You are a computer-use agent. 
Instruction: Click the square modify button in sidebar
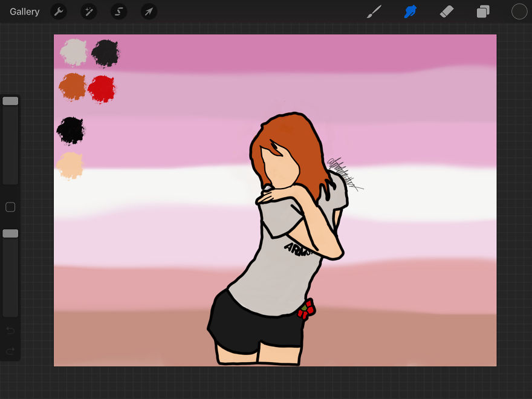[x=10, y=207]
